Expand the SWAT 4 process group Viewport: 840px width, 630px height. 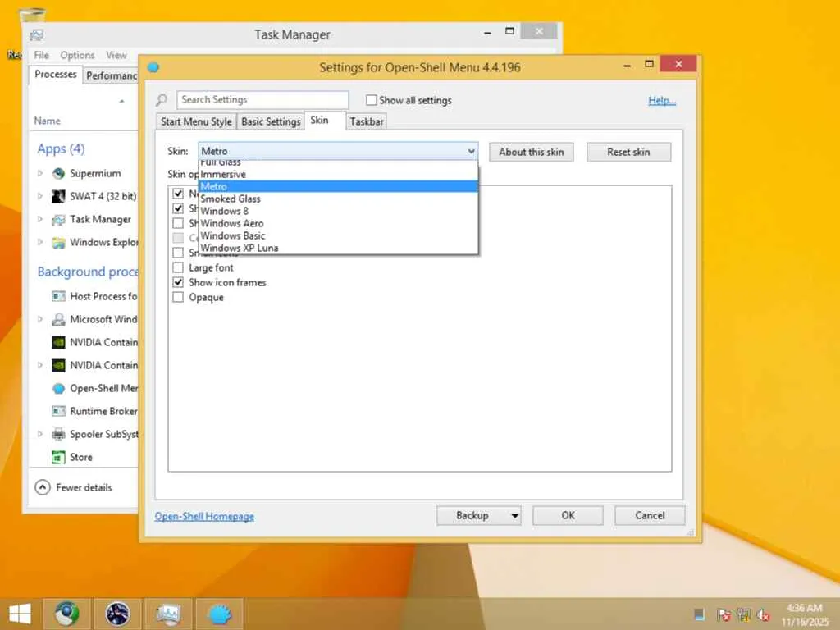[x=40, y=197]
